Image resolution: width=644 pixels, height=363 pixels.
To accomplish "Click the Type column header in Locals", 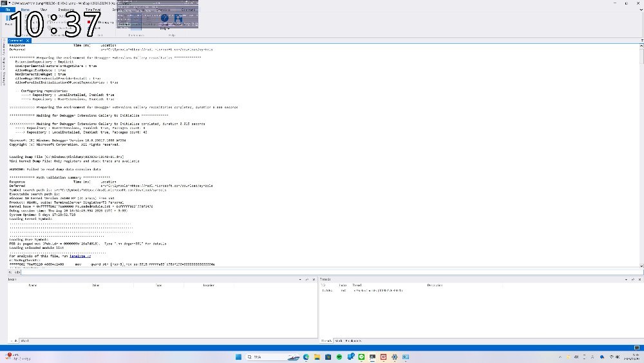I will coord(158,285).
